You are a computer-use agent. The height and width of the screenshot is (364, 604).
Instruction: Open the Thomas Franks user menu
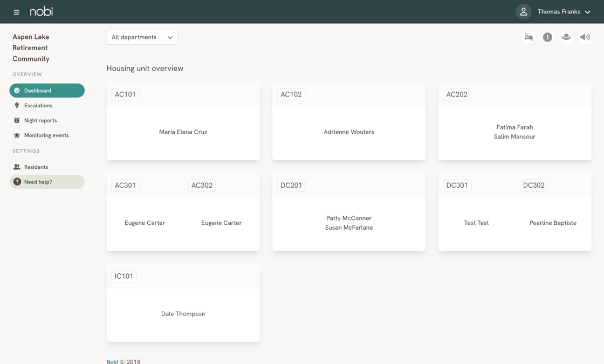click(x=564, y=12)
